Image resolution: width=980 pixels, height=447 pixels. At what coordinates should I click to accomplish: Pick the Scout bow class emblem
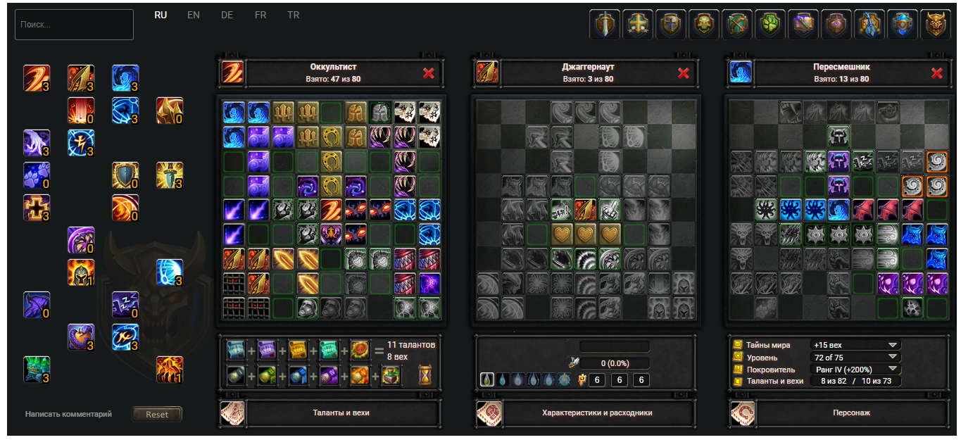[x=737, y=25]
